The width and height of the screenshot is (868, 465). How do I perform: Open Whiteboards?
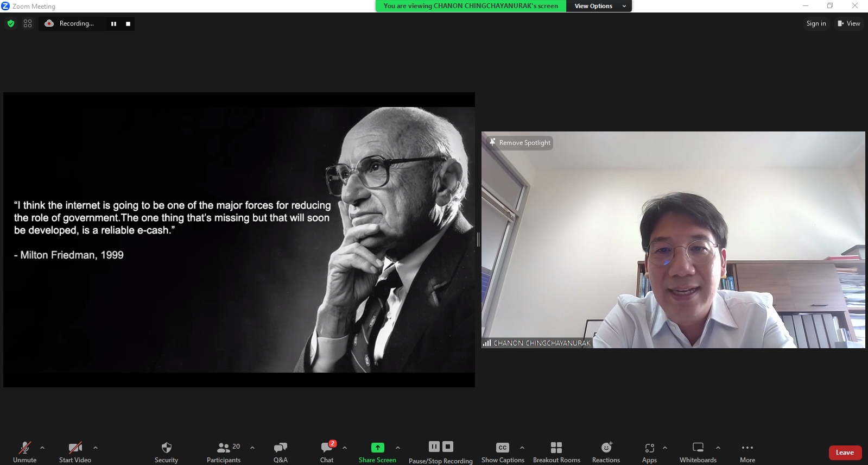click(x=698, y=452)
